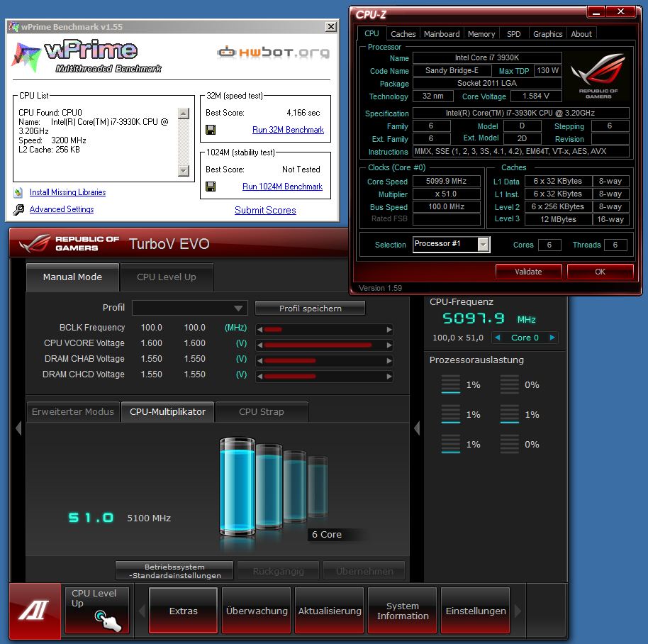The image size is (648, 644).
Task: Open the Einstellungen button
Action: 475,611
